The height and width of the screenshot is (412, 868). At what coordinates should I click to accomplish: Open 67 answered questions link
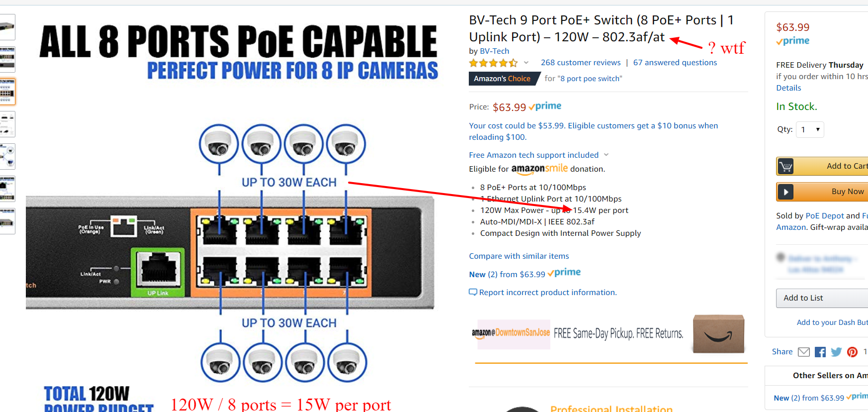point(675,63)
